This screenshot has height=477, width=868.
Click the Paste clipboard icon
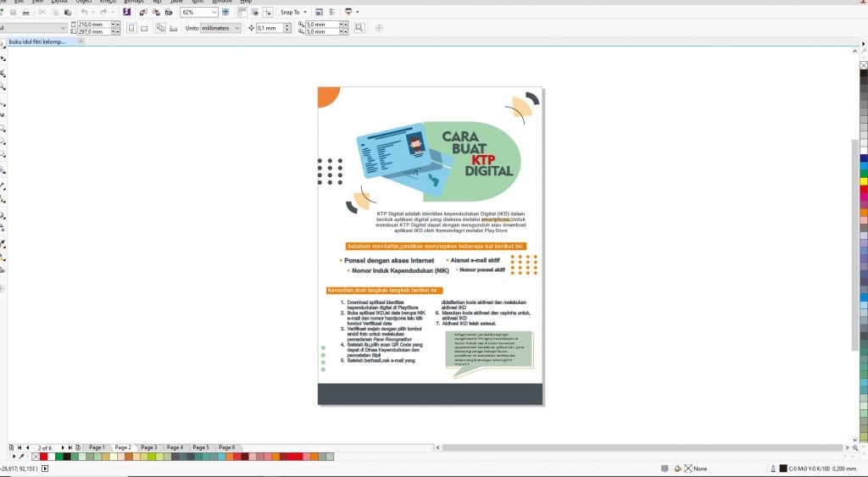(x=68, y=12)
